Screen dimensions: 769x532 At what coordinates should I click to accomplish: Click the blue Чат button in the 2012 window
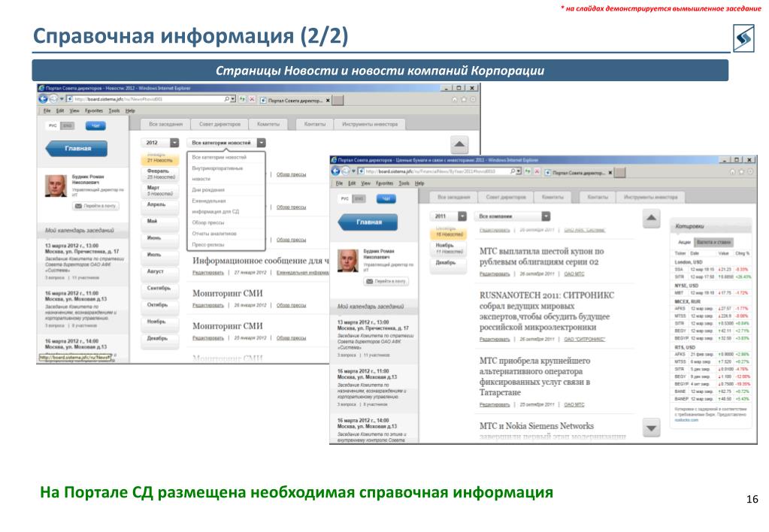95,126
